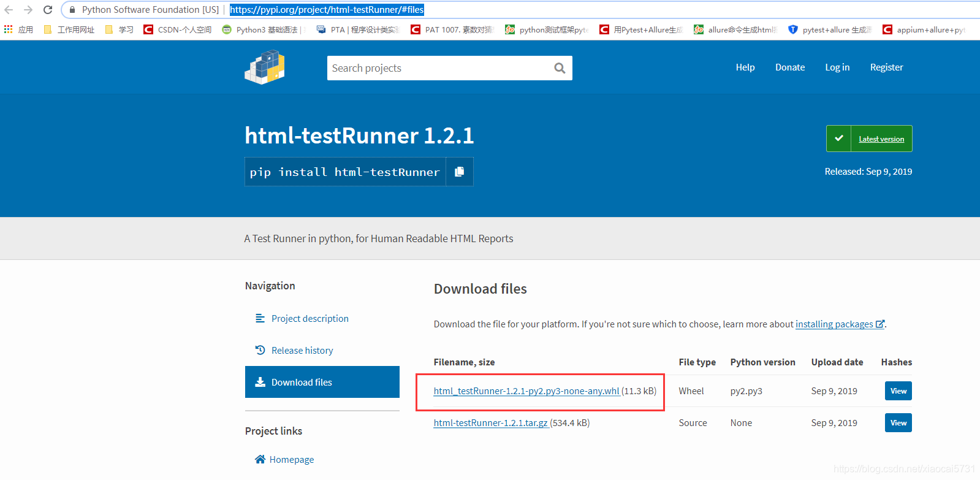980x480 pixels.
Task: Reload the page with the refresh icon
Action: pos(48,10)
